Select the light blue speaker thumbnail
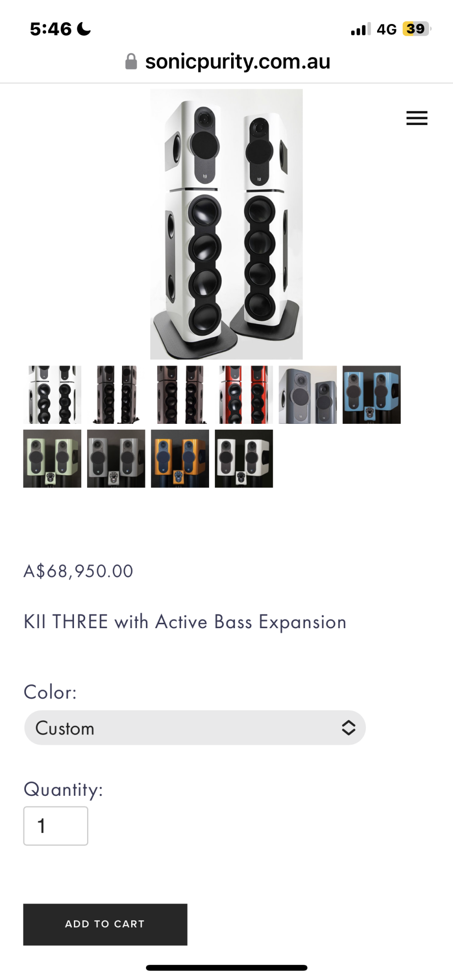The image size is (453, 980). pos(372,394)
